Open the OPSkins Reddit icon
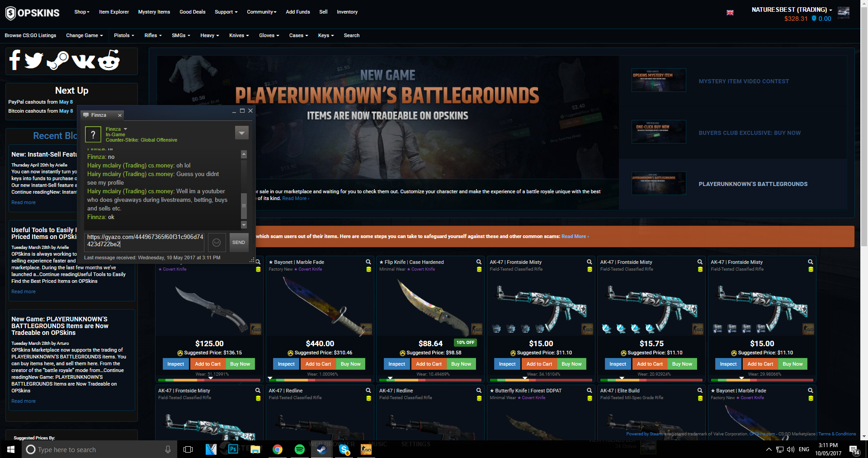 point(109,60)
